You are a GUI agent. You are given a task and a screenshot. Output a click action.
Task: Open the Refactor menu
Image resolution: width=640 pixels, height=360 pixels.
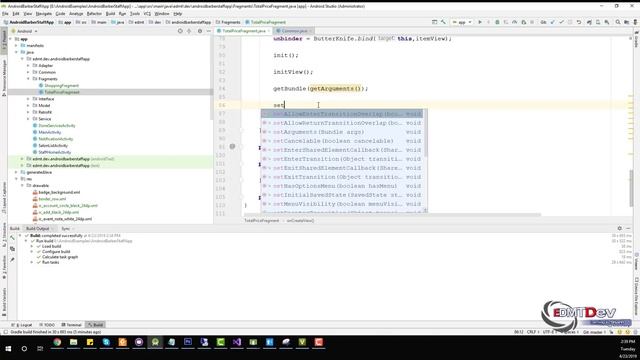tap(94, 14)
